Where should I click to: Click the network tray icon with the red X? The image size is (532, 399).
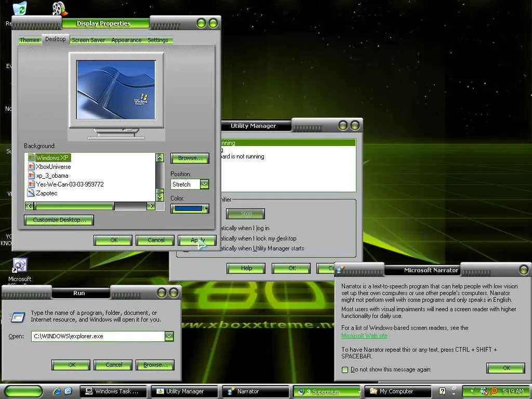(x=484, y=392)
